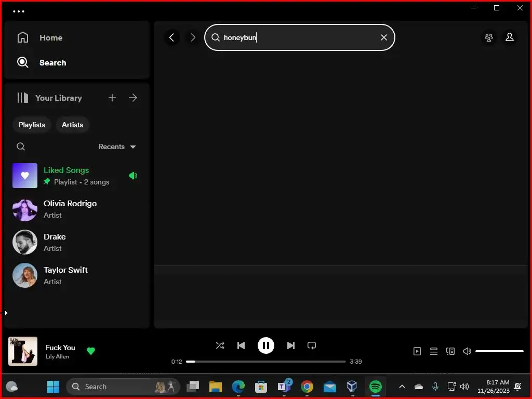Skip to next track
This screenshot has height=399, width=532.
291,345
